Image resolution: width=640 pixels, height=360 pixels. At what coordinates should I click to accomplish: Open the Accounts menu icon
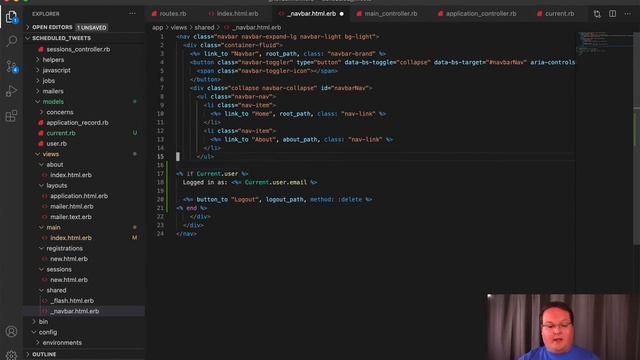pos(11,331)
